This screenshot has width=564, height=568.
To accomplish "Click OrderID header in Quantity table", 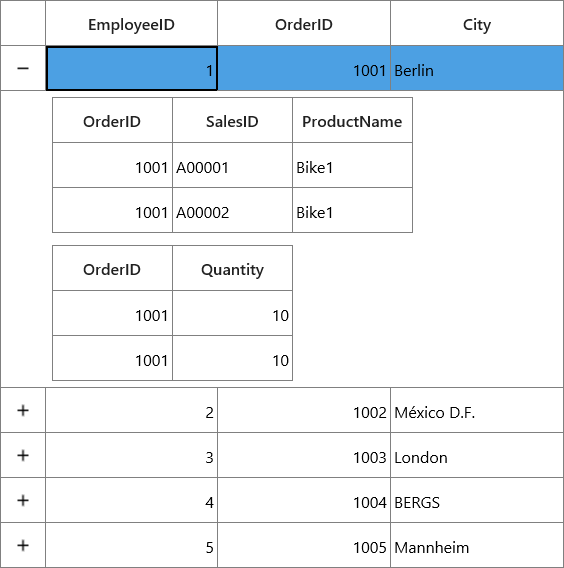I will click(x=112, y=268).
